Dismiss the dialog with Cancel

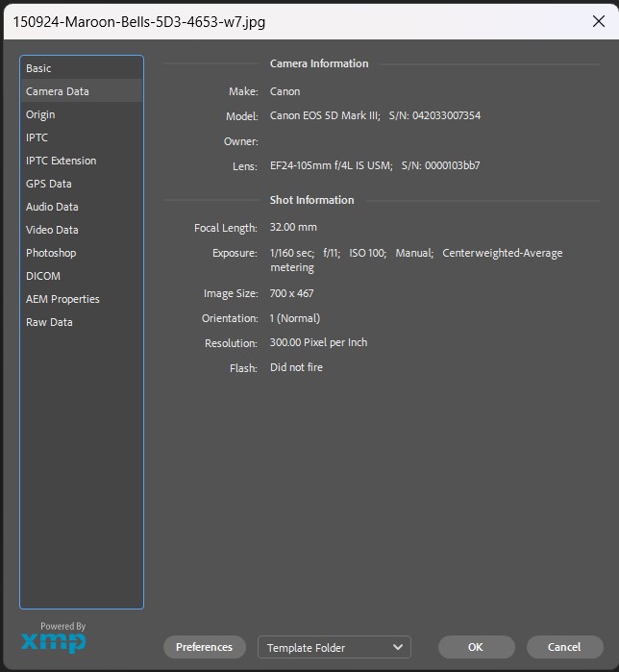(x=564, y=647)
